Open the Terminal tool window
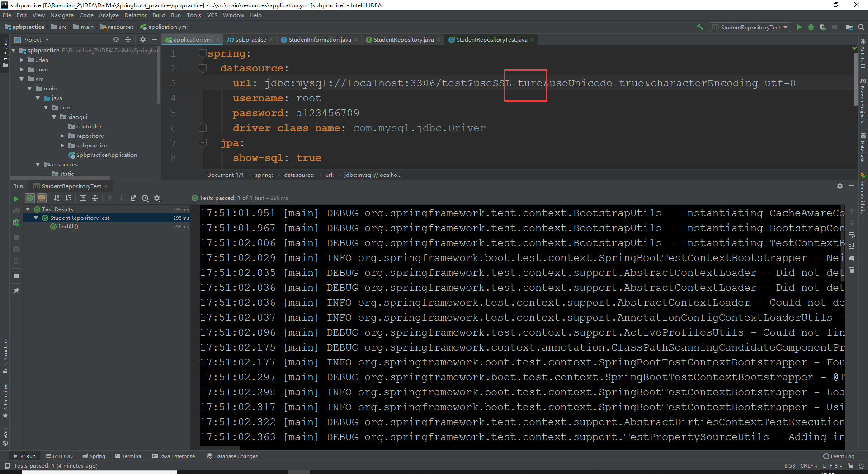Screen dimensions: 868x474 (128, 456)
